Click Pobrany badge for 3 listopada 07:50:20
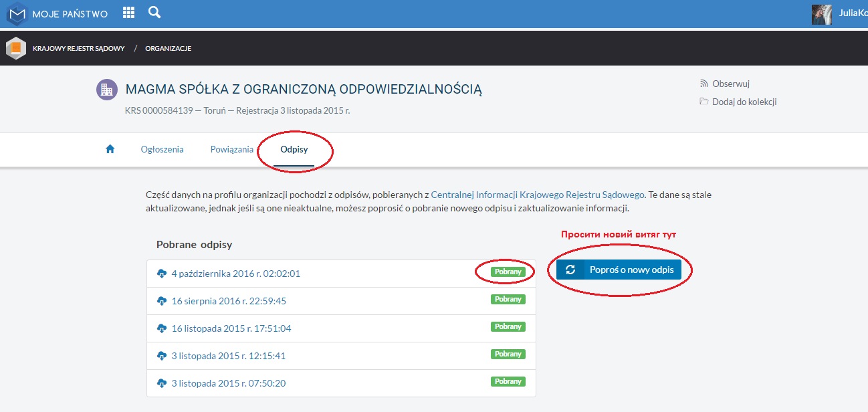This screenshot has height=412, width=868. click(x=508, y=381)
